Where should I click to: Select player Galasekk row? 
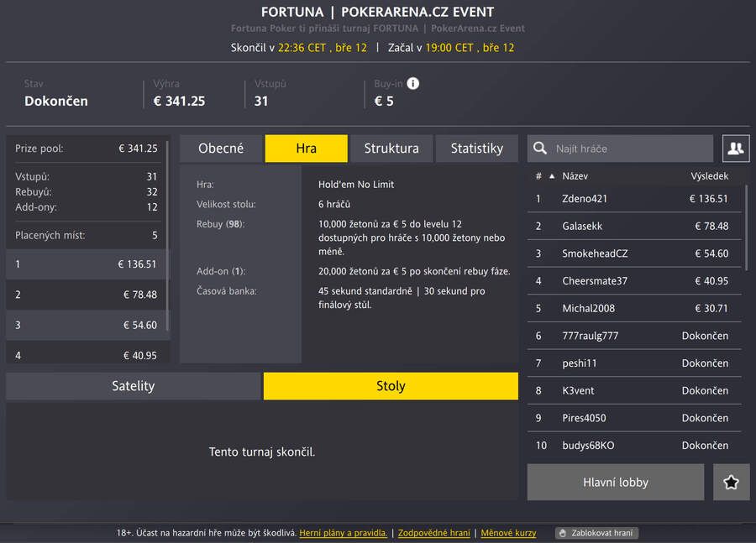coord(634,226)
